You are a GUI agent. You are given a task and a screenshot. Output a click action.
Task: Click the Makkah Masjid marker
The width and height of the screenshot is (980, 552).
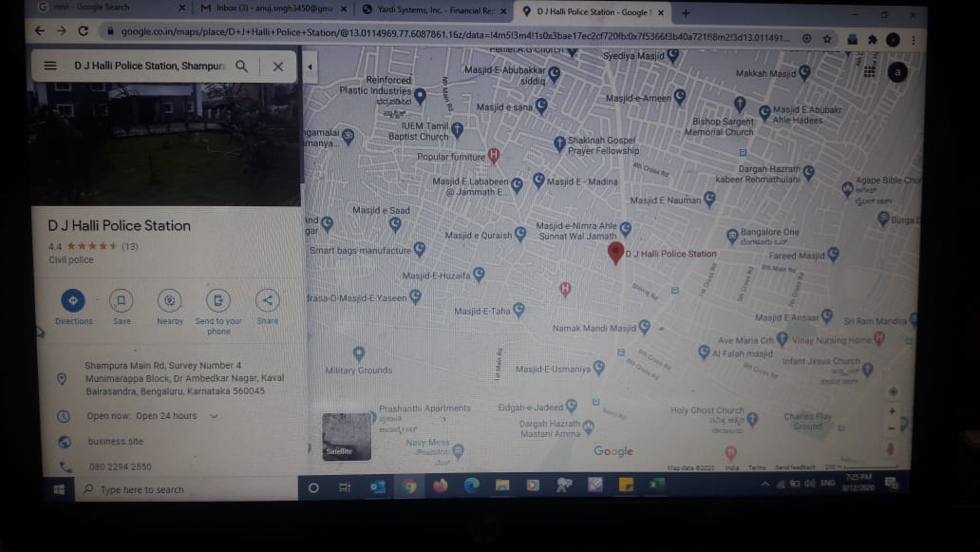tap(804, 72)
